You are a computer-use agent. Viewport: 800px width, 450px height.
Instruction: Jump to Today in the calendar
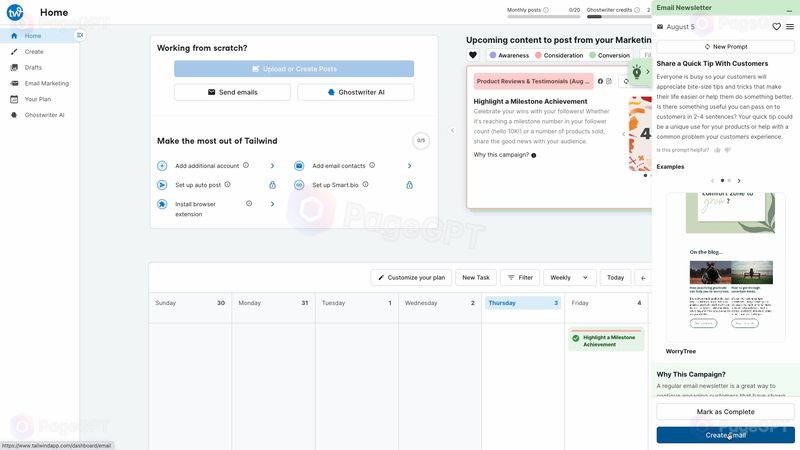[615, 278]
